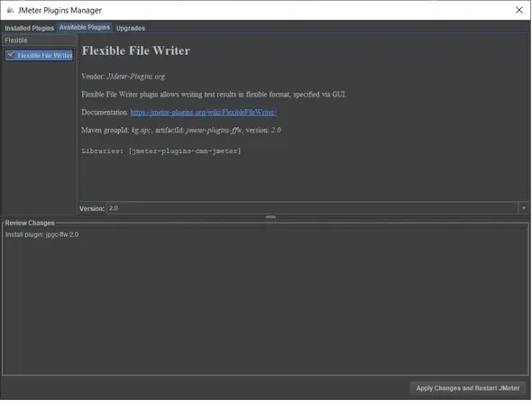The image size is (532, 409).
Task: Uncheck the Flexible File Writer checkbox
Action: point(11,55)
